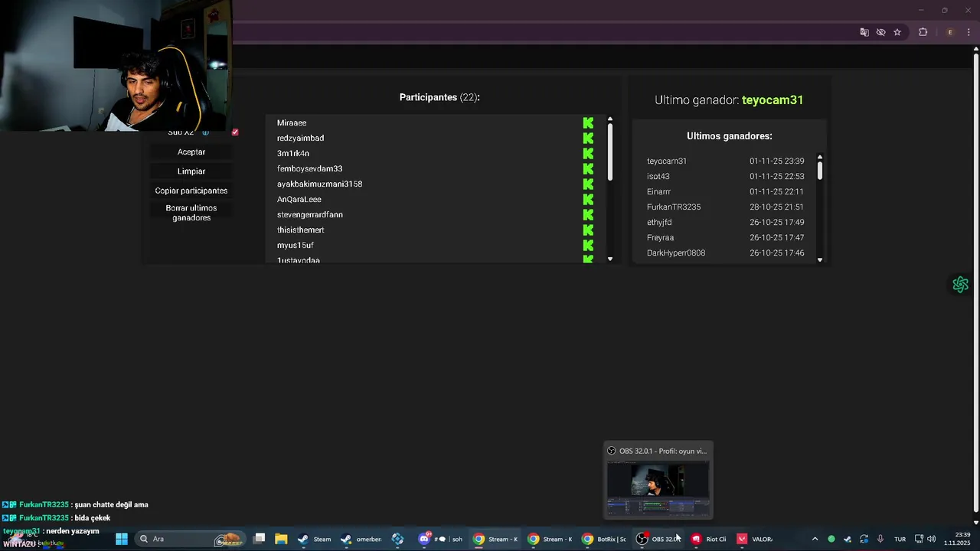Click the Kick icon beside myus15uf
Screen dimensions: 980x551
pos(588,245)
